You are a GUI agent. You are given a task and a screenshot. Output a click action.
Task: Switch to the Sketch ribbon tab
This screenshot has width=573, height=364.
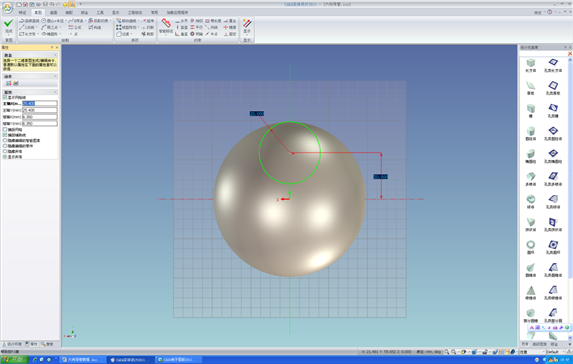38,12
